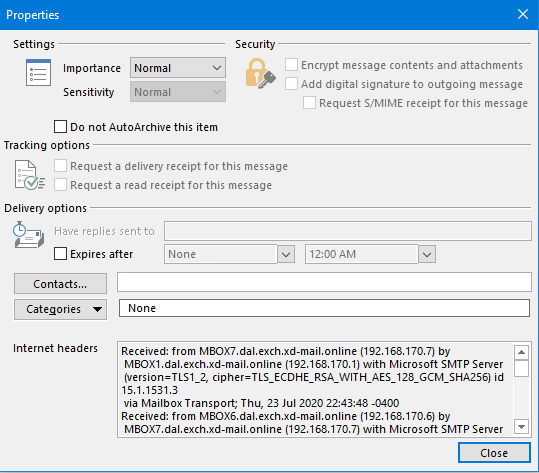
Task: Open the Sensitivity dropdown
Action: (x=178, y=92)
